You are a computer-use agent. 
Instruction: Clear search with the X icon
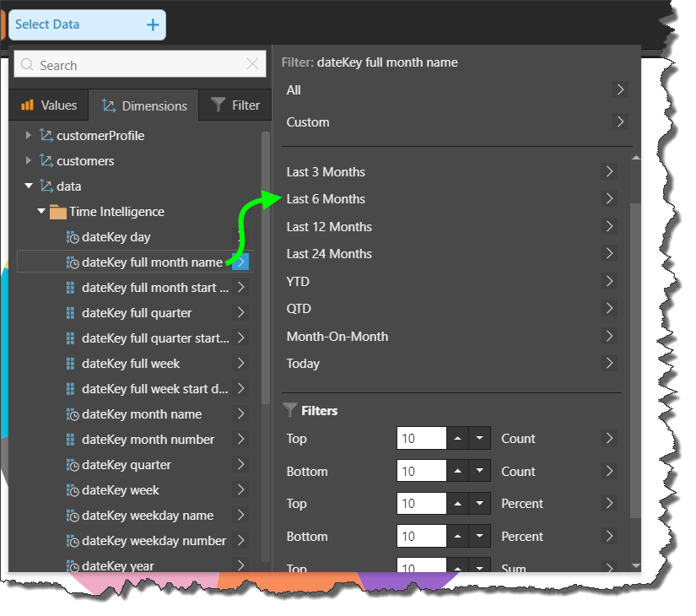tap(252, 64)
